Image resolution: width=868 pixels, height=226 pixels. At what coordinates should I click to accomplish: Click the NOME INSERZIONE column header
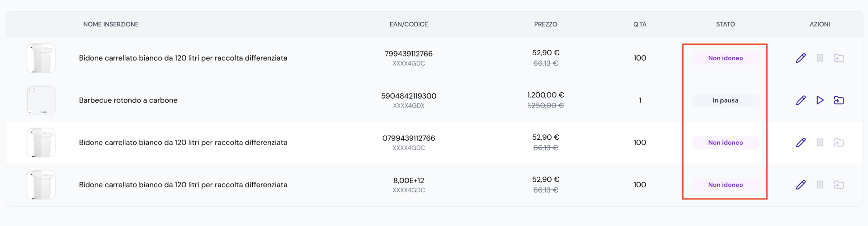(x=111, y=24)
